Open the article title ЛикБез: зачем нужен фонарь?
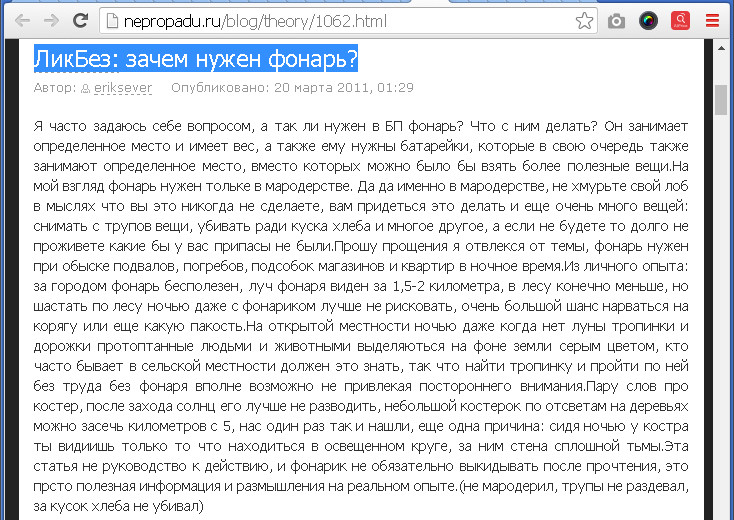 pos(196,59)
